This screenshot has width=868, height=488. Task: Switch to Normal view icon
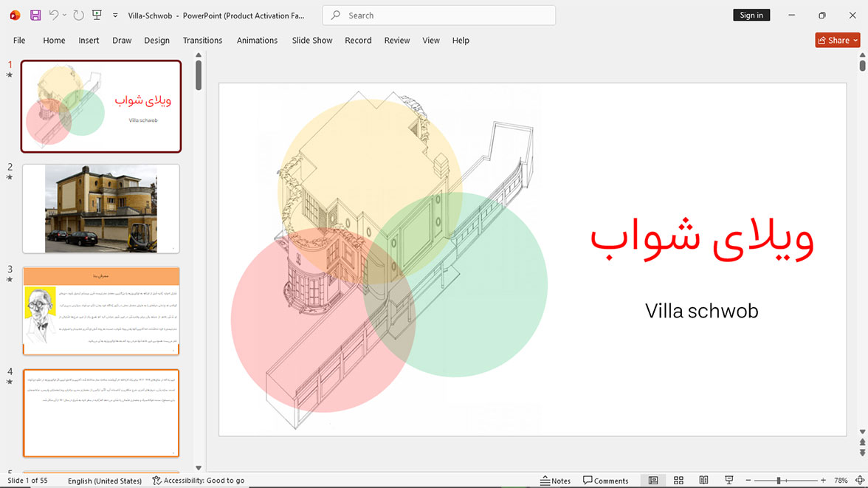coord(653,480)
